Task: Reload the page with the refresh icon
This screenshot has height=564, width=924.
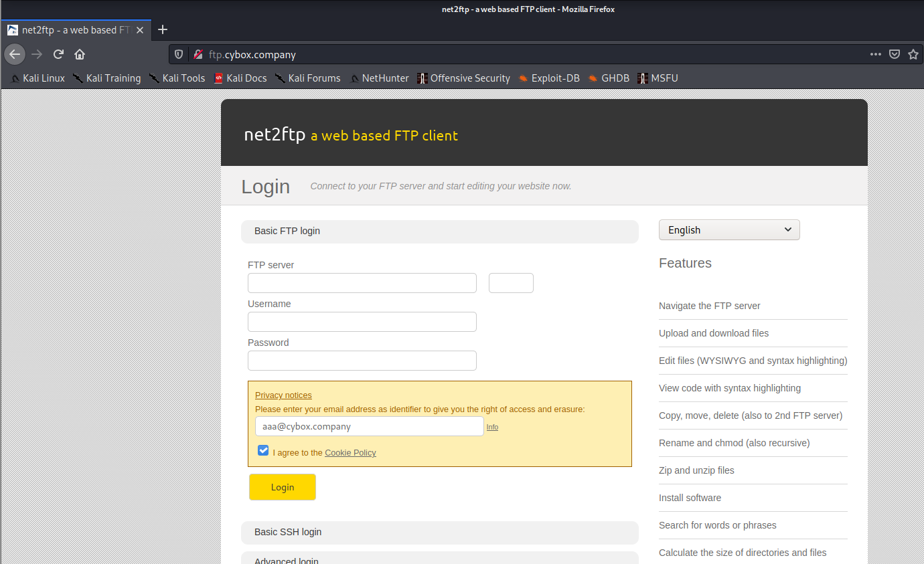Action: tap(58, 54)
